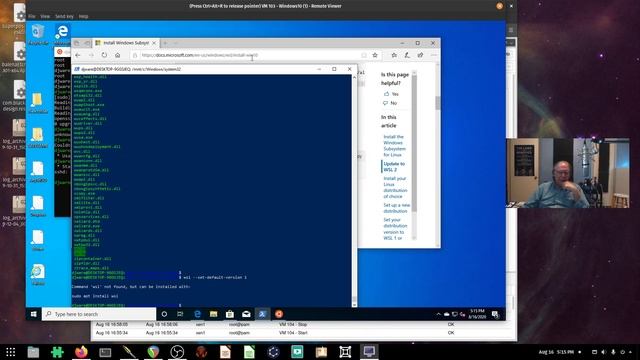Jump to 'Update to WSL 2' section
The image size is (640, 360).
[394, 167]
